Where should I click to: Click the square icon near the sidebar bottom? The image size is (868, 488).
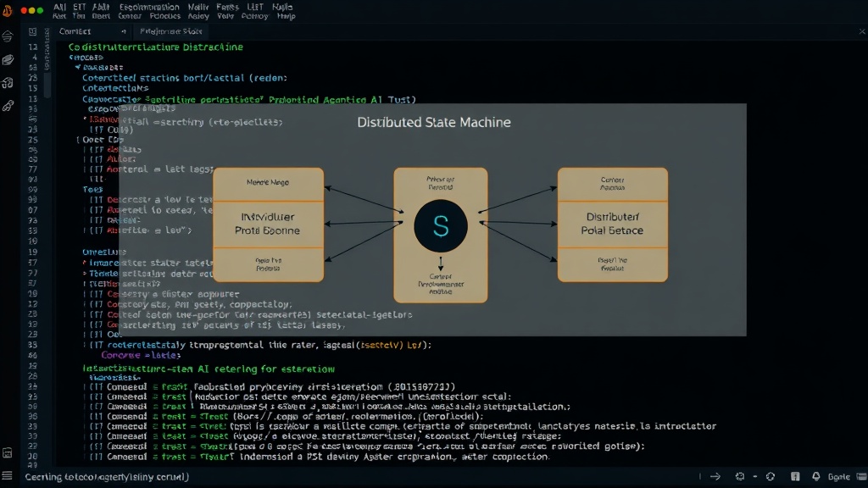[x=7, y=452]
